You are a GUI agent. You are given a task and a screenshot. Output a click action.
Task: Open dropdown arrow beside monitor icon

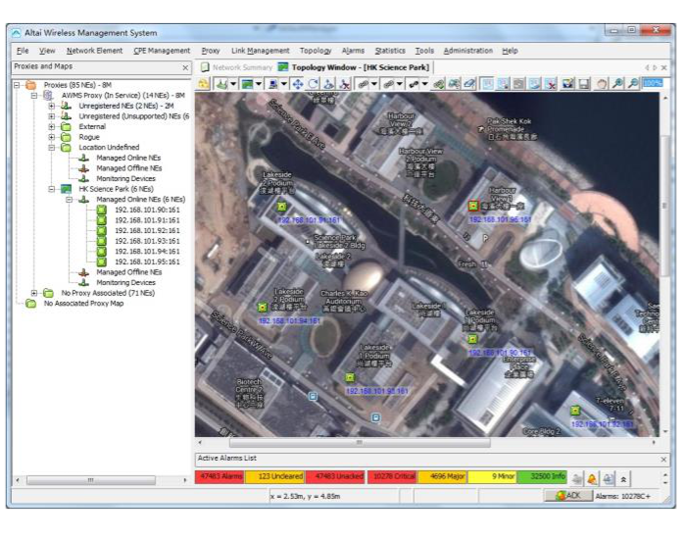coord(284,84)
